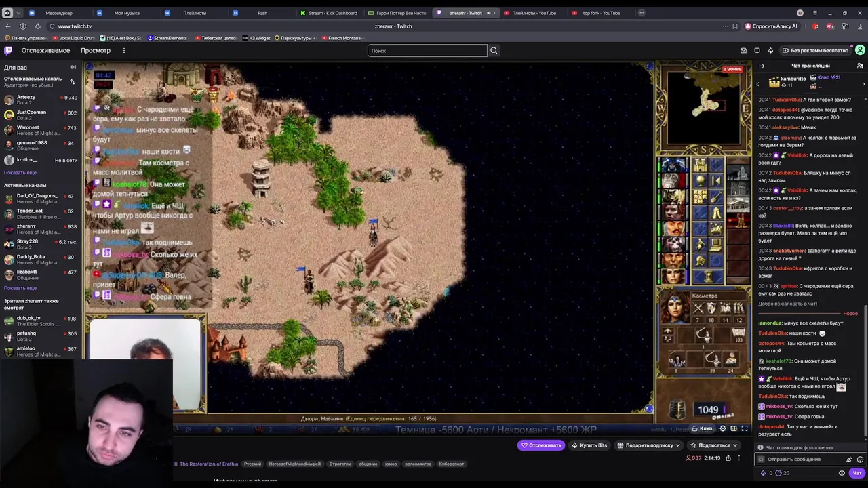Open the Bits crown icon in header
868x488 pixels.
pos(770,50)
